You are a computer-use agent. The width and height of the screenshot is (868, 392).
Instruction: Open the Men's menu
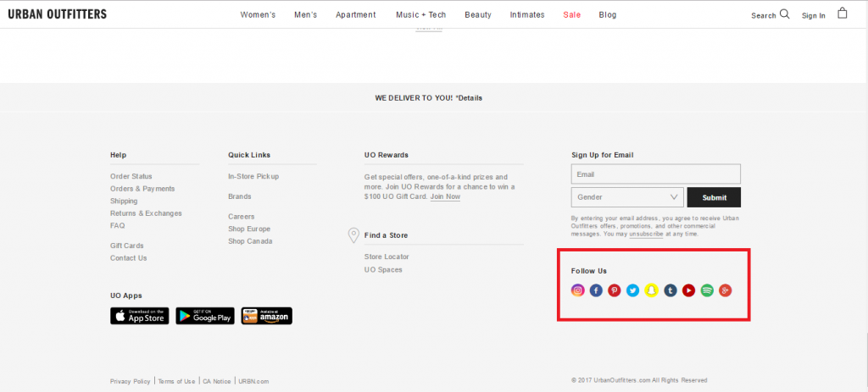305,15
